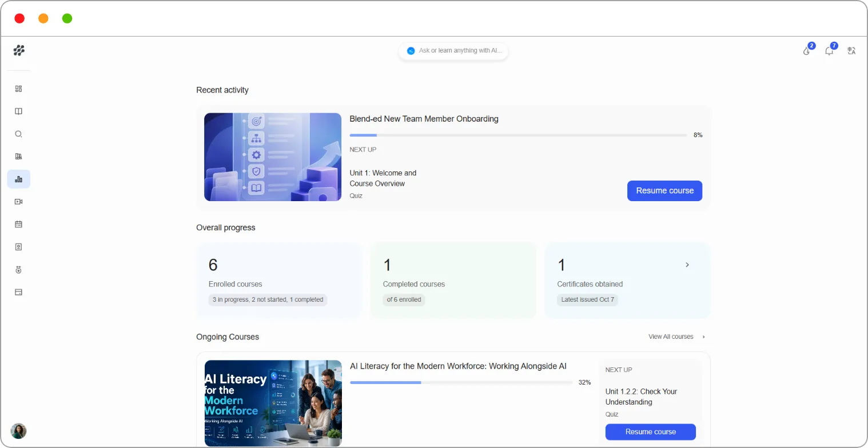Click "3 in progress, 2 not started, 1 completed" chip
The image size is (868, 448).
pyautogui.click(x=268, y=299)
